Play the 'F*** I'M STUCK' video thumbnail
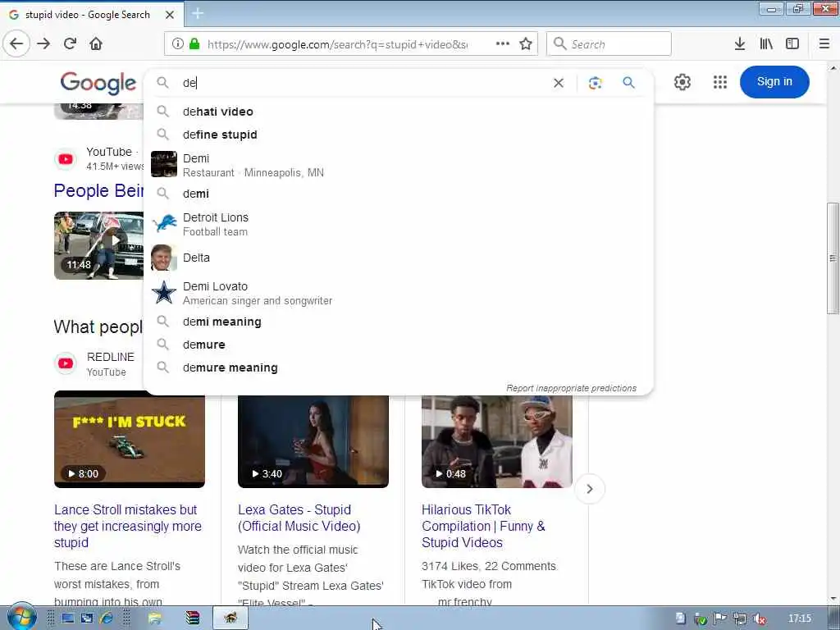This screenshot has width=840, height=630. (x=129, y=441)
